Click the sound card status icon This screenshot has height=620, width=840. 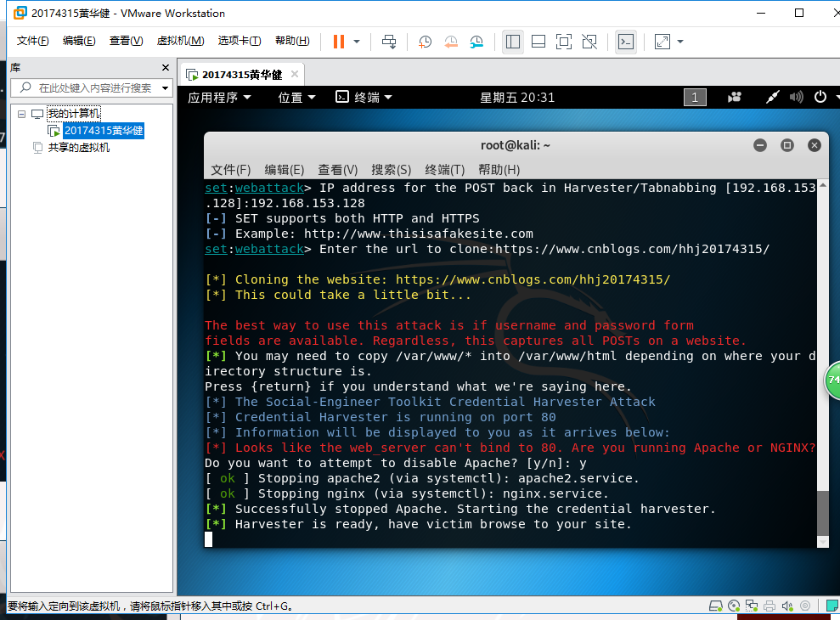[787, 606]
